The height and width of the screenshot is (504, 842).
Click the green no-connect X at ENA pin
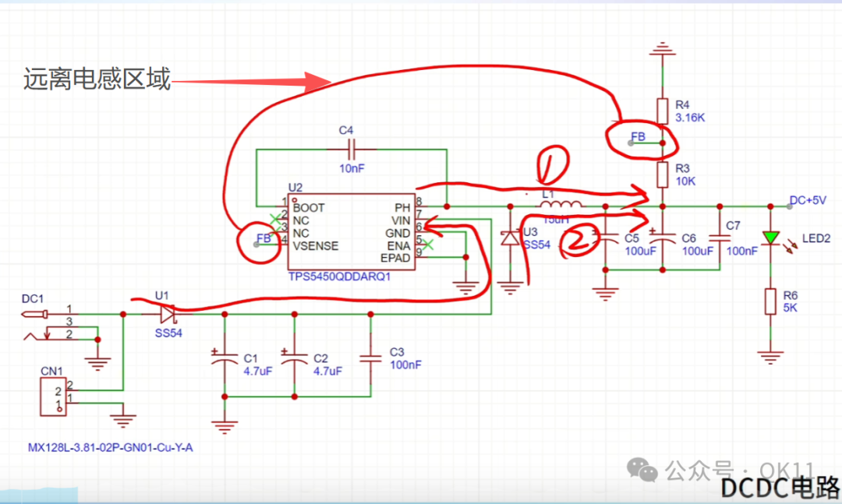pos(428,245)
